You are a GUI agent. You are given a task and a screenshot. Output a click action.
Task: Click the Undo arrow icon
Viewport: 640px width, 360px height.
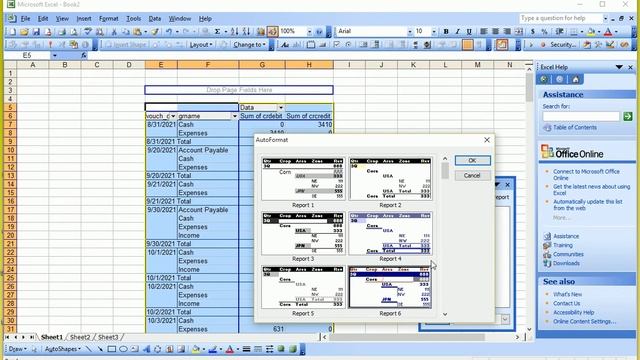click(x=169, y=31)
